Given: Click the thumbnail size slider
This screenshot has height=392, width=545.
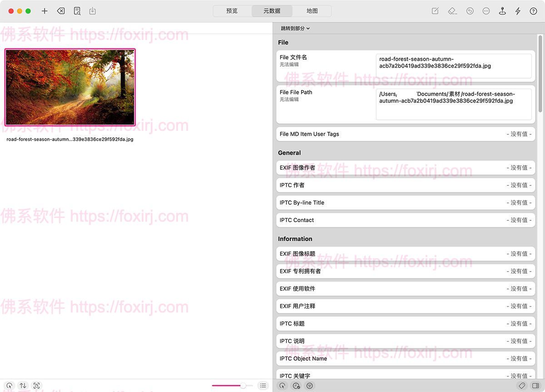Looking at the screenshot, I should point(232,386).
